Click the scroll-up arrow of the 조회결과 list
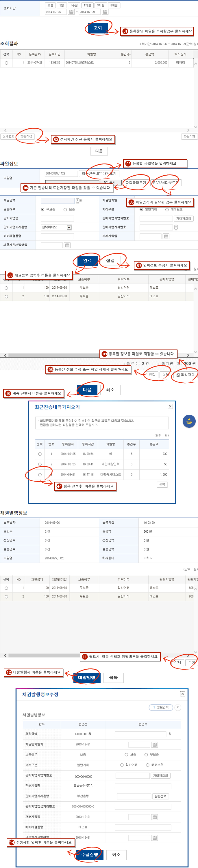Screen dimensions: 198x868 (x=196, y=63)
